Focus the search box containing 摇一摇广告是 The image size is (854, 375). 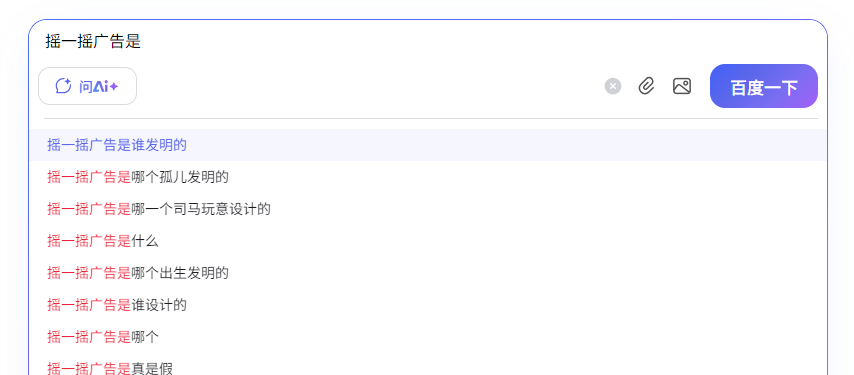[430, 42]
